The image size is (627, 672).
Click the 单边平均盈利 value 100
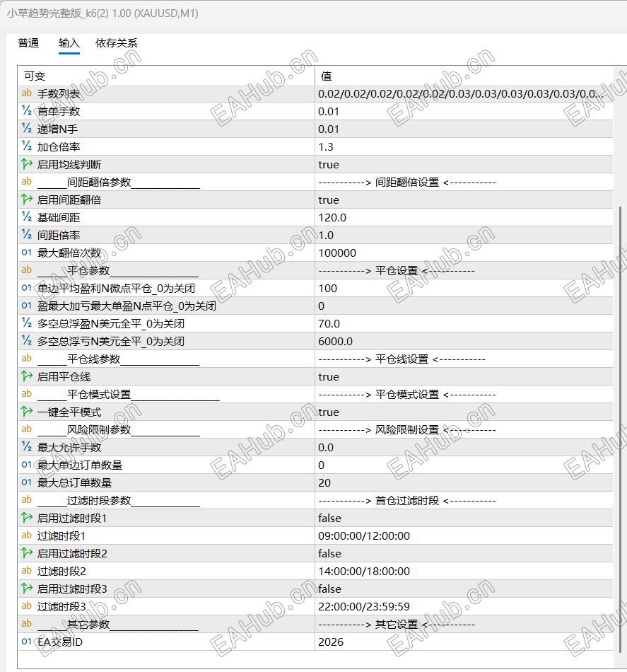pyautogui.click(x=327, y=289)
